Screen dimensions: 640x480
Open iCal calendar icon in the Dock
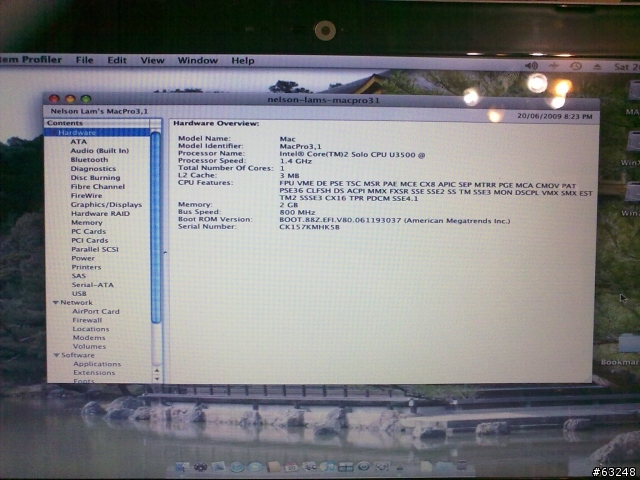291,467
